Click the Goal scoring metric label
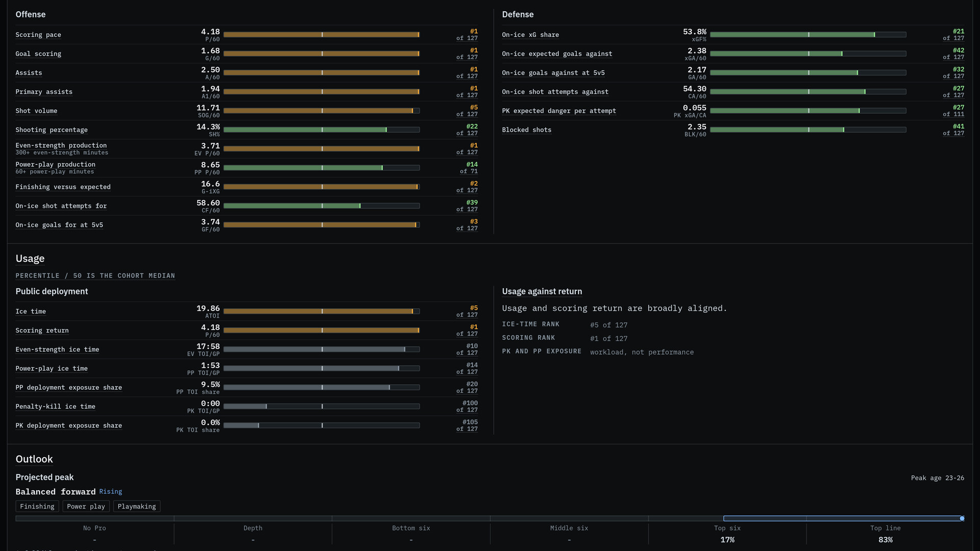The image size is (980, 551). coord(38,54)
